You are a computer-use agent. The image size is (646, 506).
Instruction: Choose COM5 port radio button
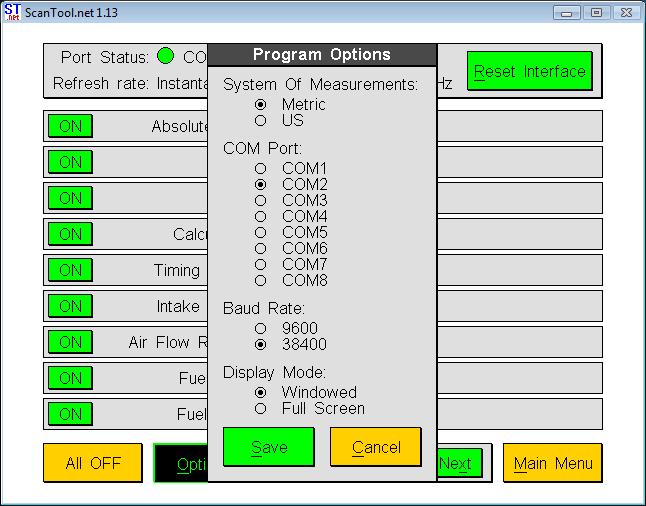260,233
